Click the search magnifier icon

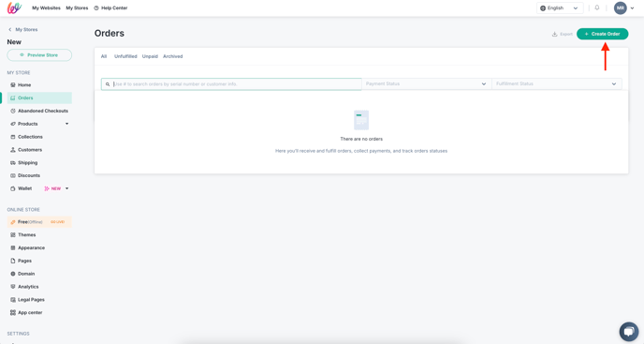click(108, 84)
